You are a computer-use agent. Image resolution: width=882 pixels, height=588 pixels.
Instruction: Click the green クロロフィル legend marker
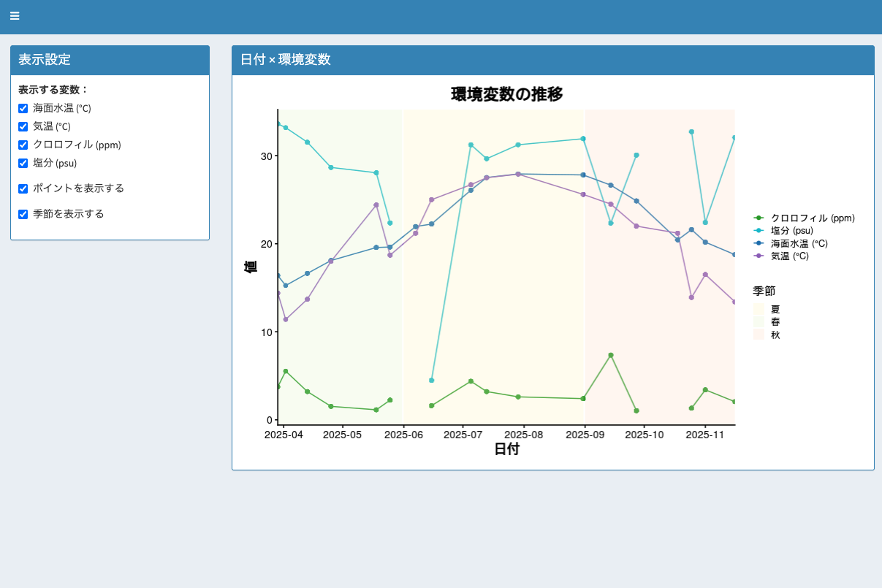759,218
